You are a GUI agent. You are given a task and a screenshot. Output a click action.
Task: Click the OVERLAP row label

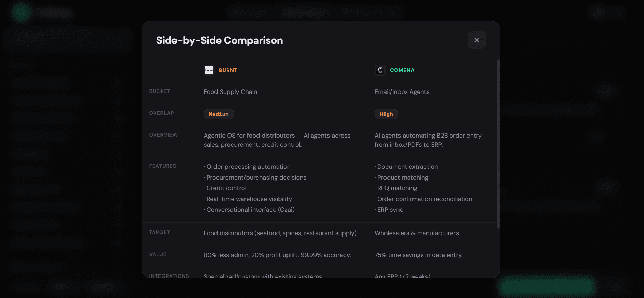162,113
